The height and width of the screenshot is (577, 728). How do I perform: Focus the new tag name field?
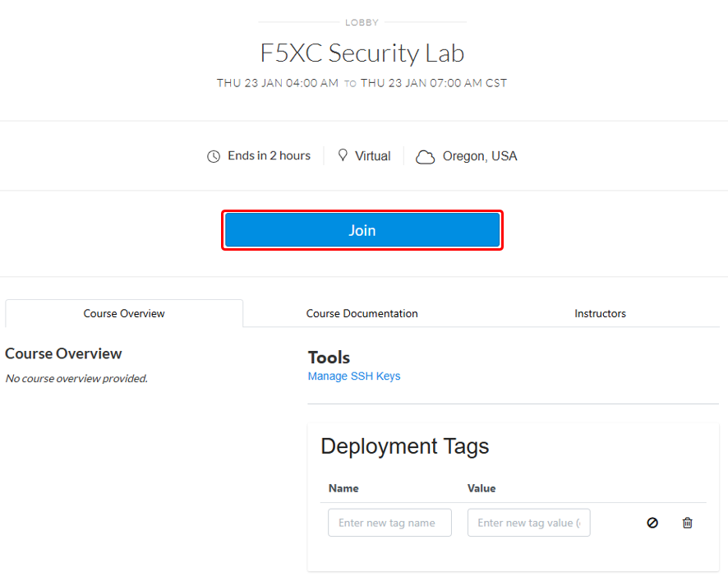[389, 523]
